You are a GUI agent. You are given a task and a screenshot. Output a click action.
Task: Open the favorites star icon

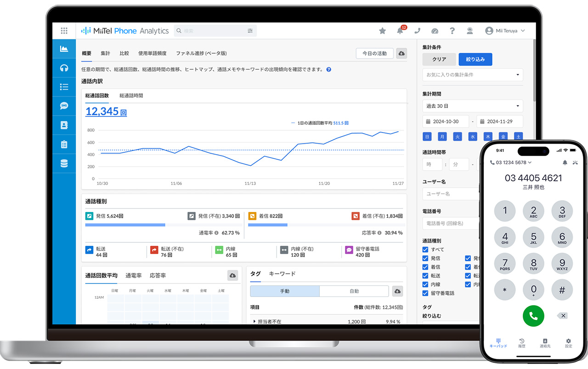pos(382,31)
